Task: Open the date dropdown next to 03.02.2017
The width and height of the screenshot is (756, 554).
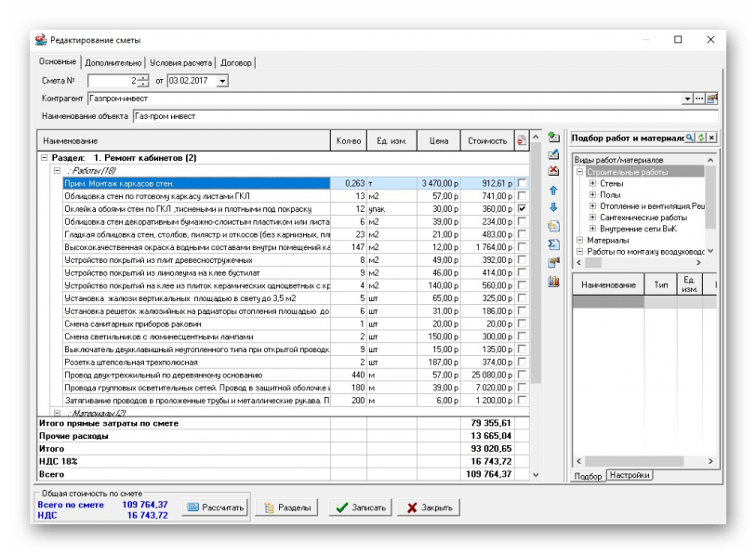Action: pyautogui.click(x=222, y=81)
